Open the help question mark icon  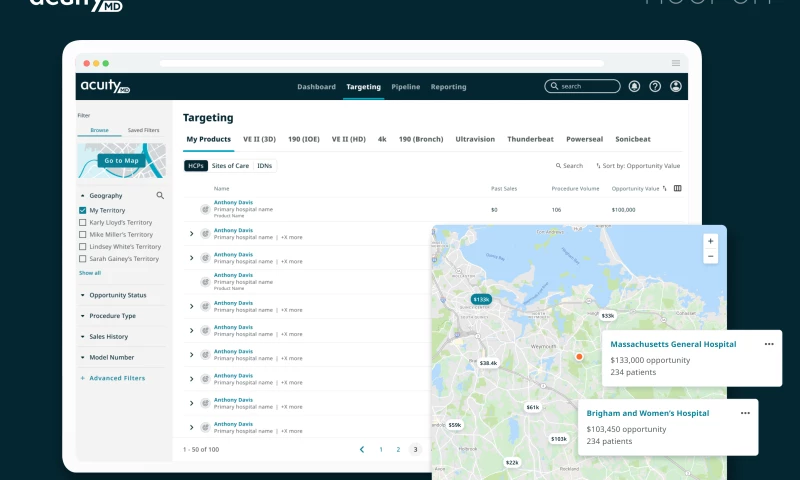[655, 86]
